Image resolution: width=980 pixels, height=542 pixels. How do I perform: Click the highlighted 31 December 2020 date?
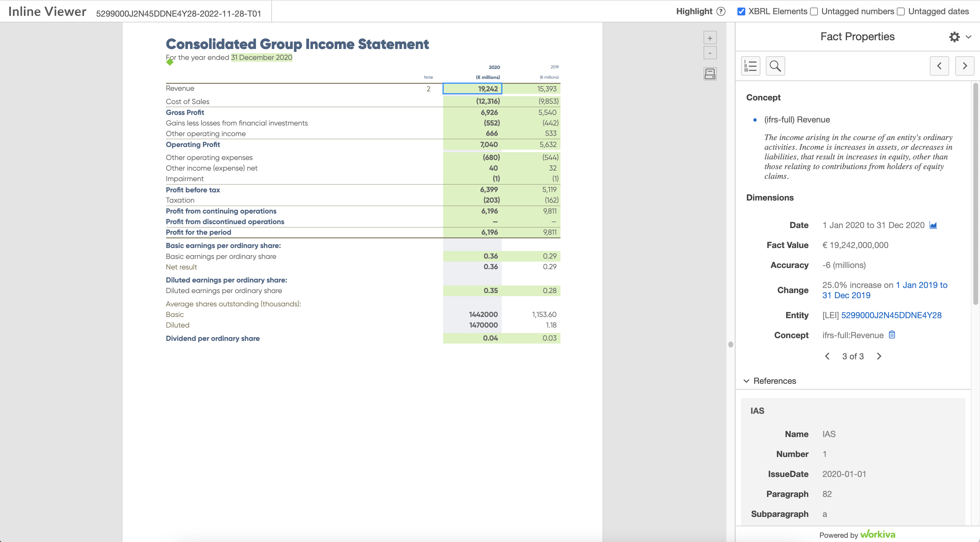262,57
